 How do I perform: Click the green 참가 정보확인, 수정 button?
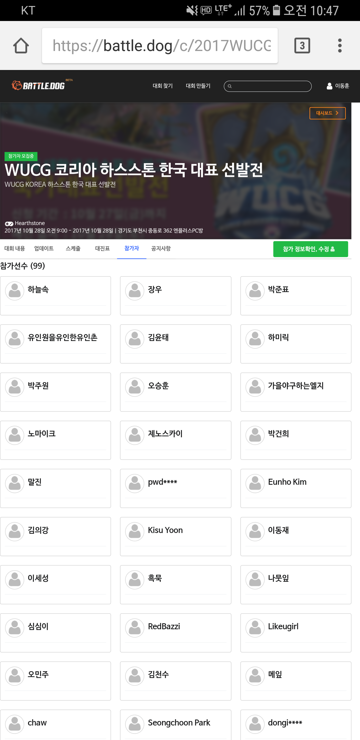coord(310,249)
